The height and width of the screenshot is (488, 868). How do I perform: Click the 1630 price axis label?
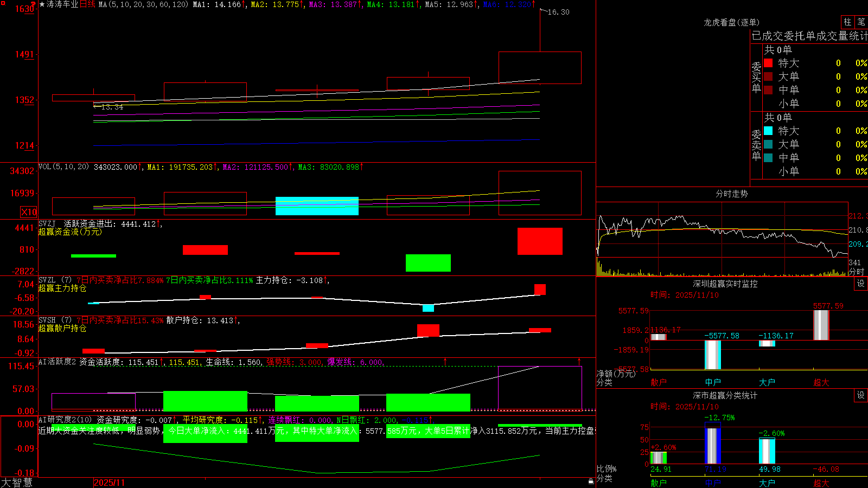[24, 9]
